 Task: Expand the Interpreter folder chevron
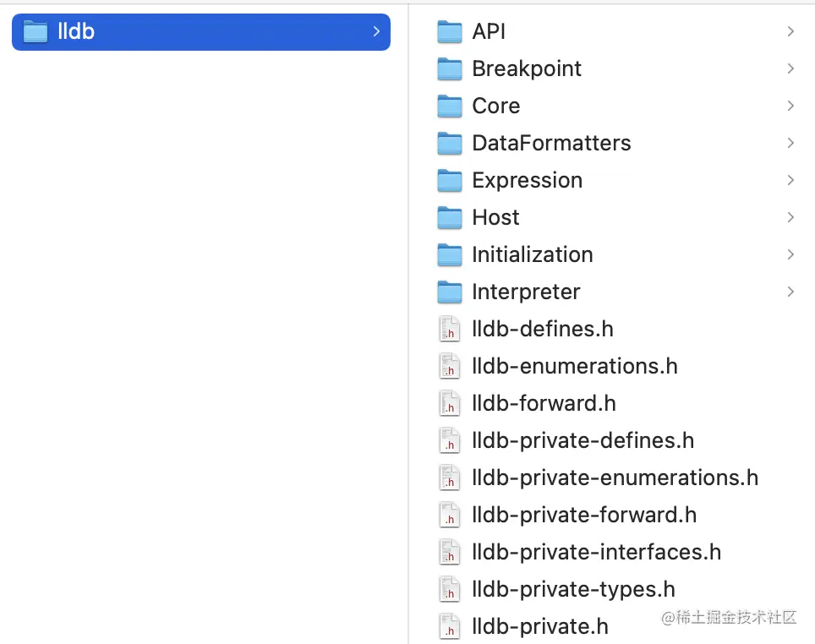(790, 292)
